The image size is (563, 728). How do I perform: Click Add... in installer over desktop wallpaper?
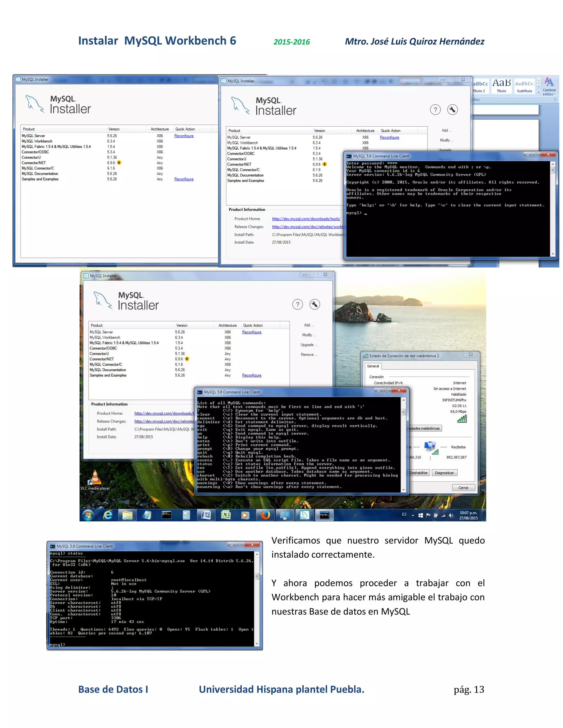click(309, 325)
